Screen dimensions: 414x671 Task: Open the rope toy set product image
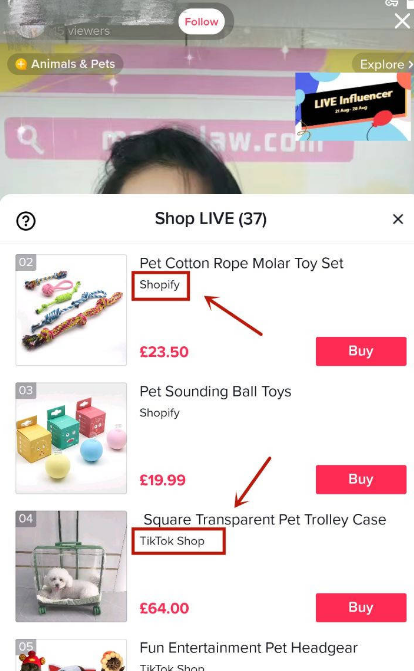[71, 310]
